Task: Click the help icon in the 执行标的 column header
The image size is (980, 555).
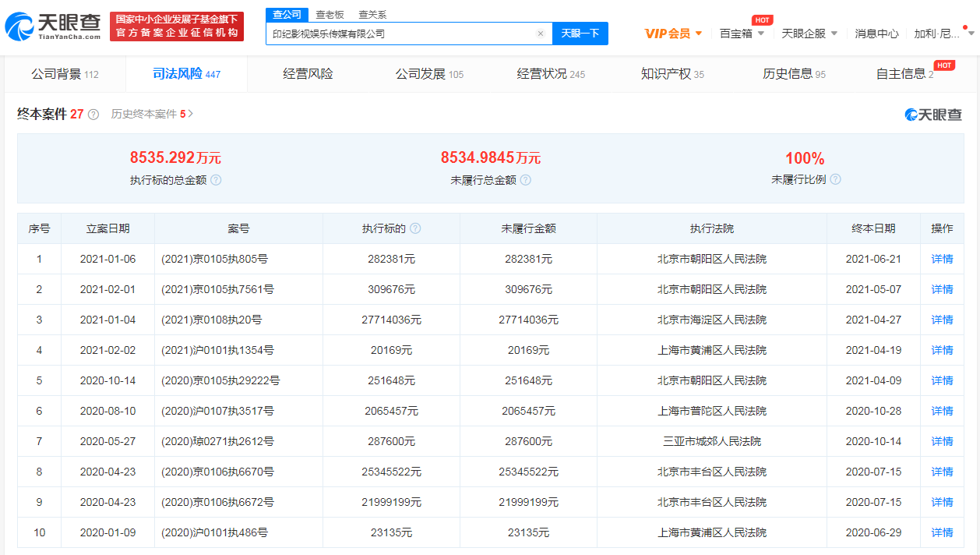Action: (x=417, y=228)
